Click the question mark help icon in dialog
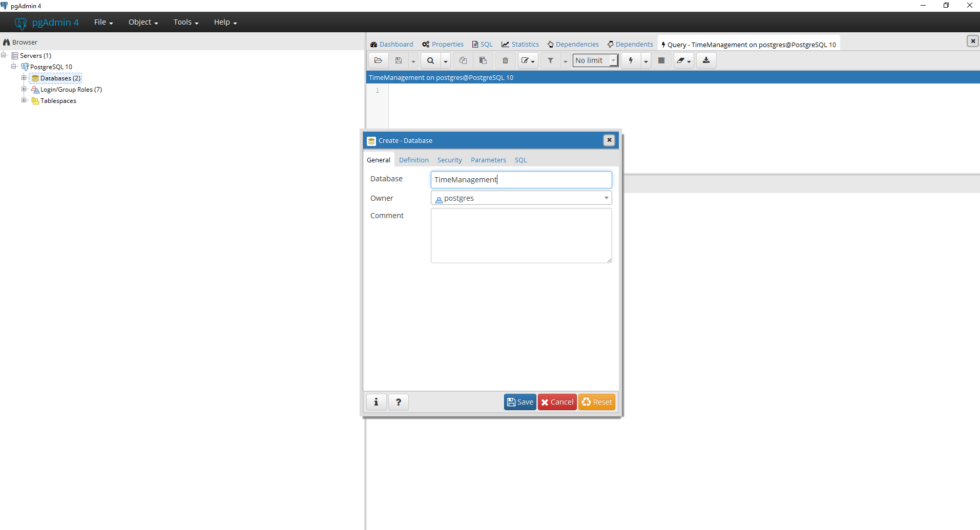Viewport: 980px width, 530px height. tap(399, 402)
